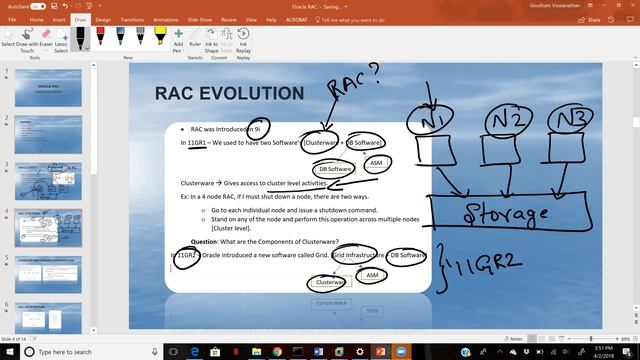Fit slide to current window icon
Screen dimensions: 640x360
click(x=636, y=339)
